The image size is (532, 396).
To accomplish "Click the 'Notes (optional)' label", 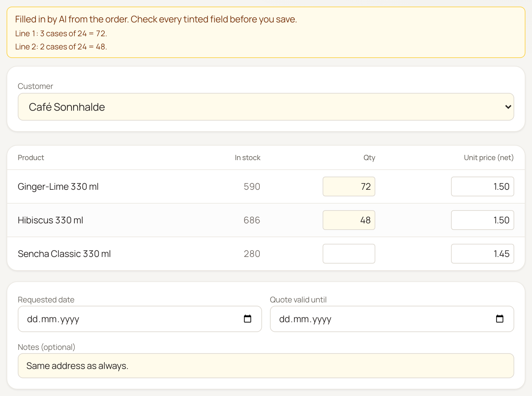I will point(46,347).
